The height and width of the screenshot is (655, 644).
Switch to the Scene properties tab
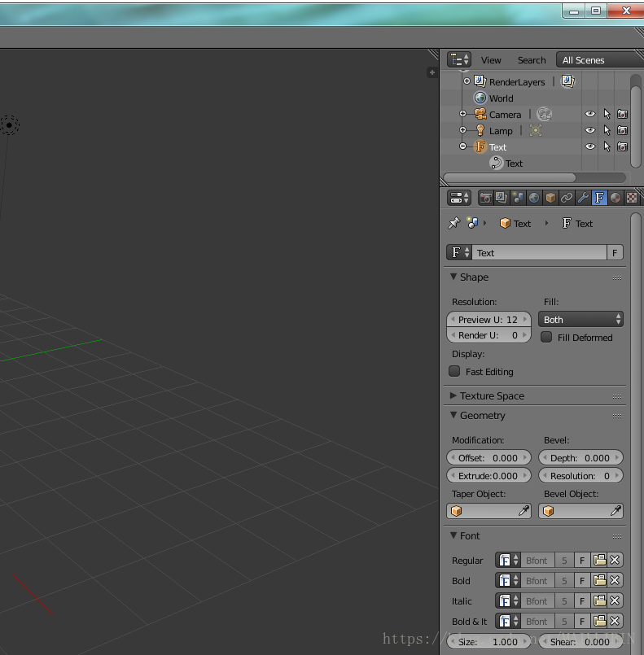pos(518,198)
